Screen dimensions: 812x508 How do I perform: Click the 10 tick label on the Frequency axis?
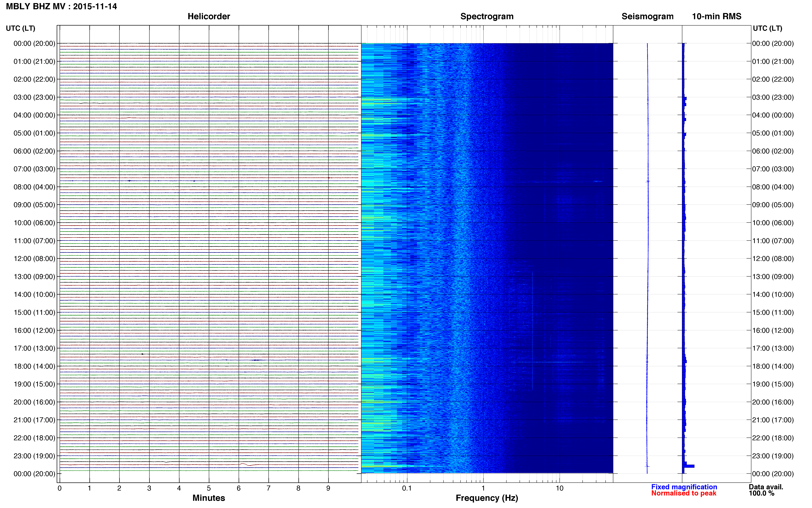tap(559, 488)
